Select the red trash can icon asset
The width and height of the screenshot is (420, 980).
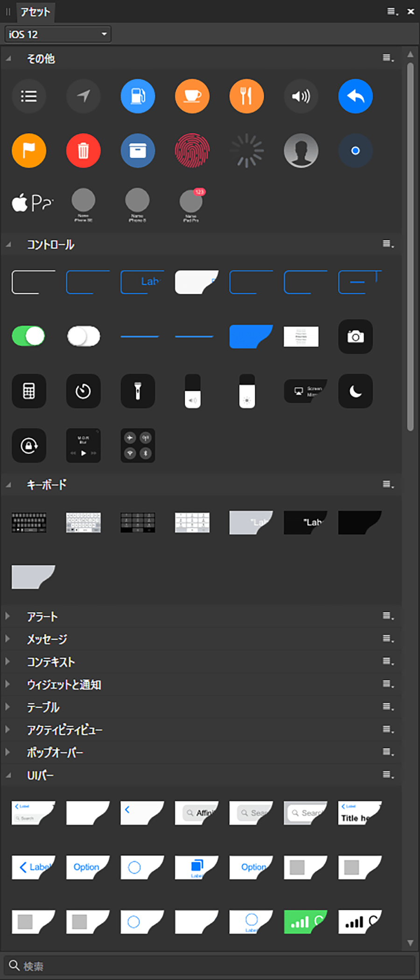[83, 151]
